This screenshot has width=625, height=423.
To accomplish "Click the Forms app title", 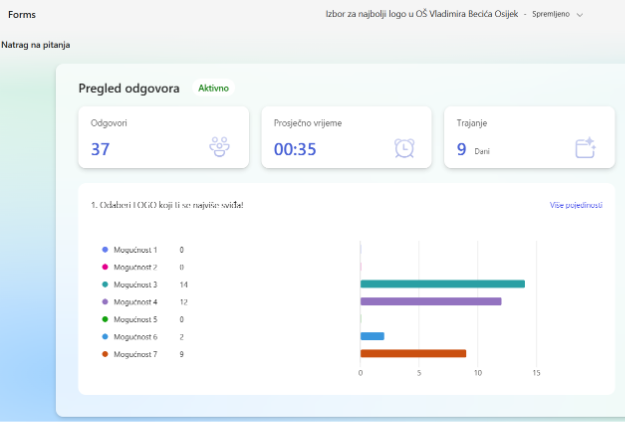I will point(22,15).
